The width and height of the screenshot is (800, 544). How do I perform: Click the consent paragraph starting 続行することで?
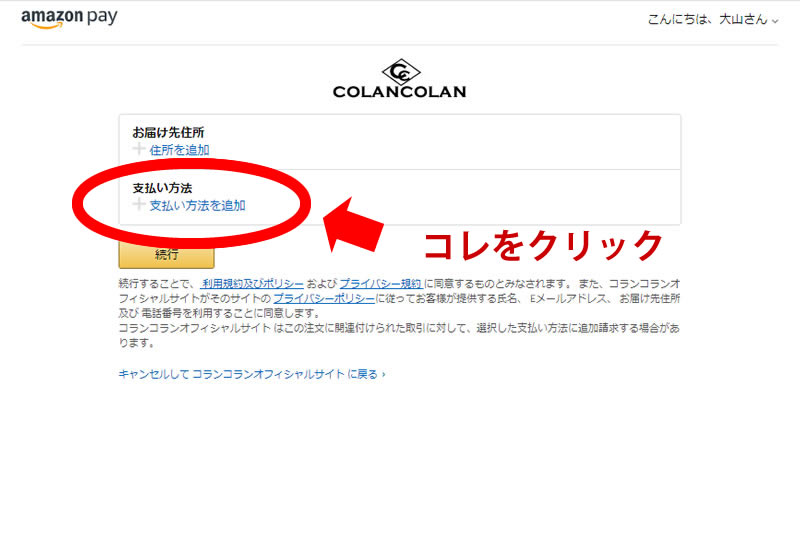pos(399,313)
